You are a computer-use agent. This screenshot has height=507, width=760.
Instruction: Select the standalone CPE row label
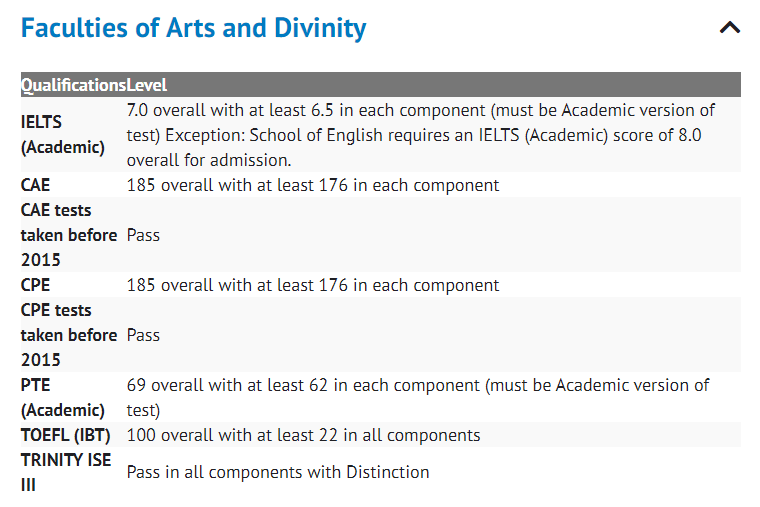coord(35,285)
